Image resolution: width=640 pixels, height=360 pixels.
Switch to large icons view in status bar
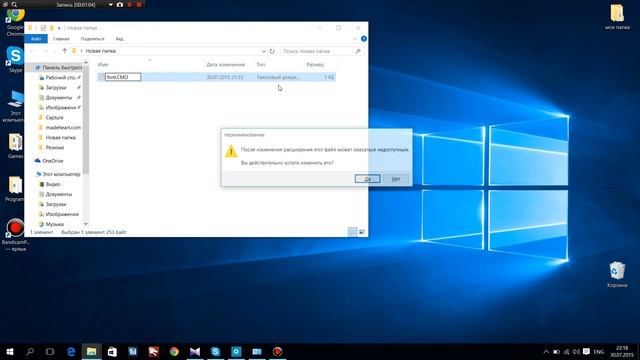click(x=362, y=232)
